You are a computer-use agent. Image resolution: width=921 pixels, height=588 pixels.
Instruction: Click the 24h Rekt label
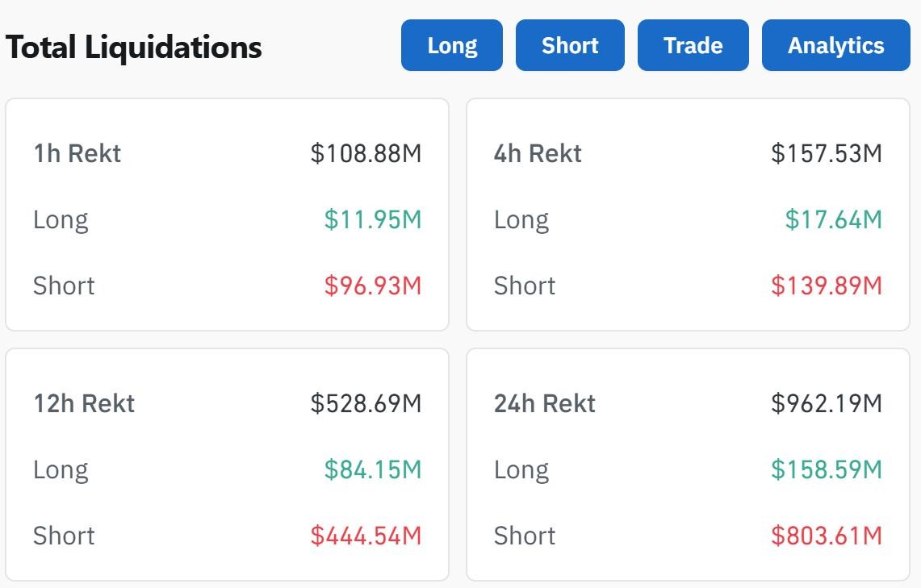545,403
